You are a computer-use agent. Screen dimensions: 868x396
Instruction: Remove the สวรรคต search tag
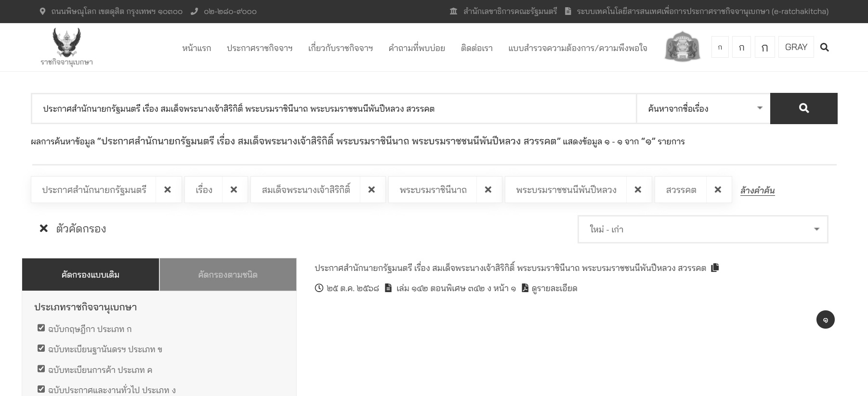pyautogui.click(x=718, y=190)
